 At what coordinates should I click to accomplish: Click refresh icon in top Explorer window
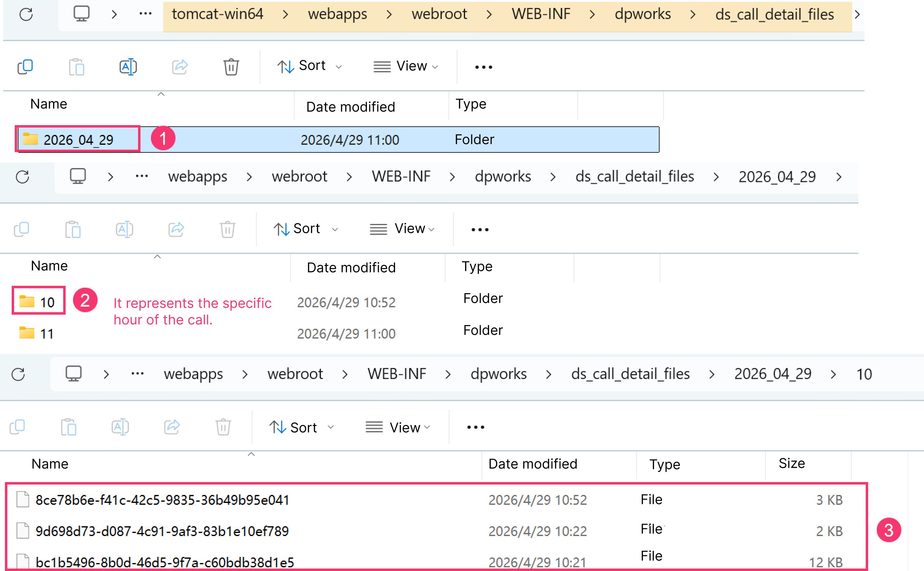click(26, 15)
